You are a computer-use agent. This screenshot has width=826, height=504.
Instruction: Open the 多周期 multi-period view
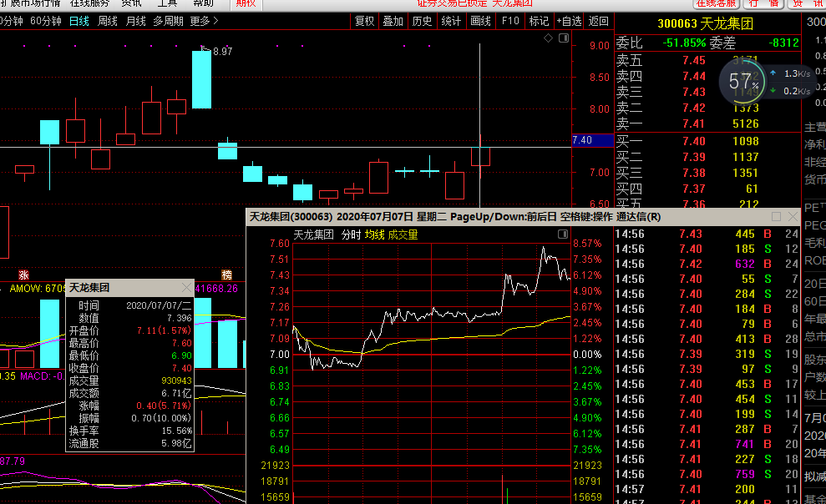168,21
